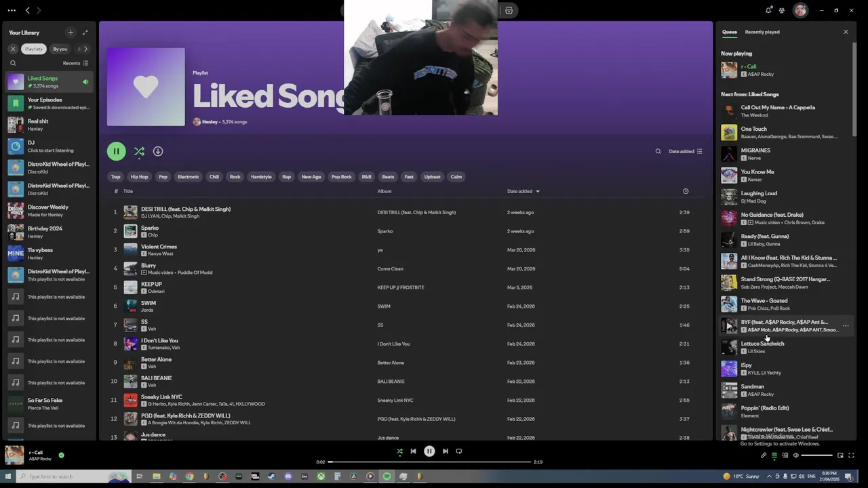Sort by Title column header
Image resolution: width=868 pixels, height=488 pixels.
tap(128, 191)
